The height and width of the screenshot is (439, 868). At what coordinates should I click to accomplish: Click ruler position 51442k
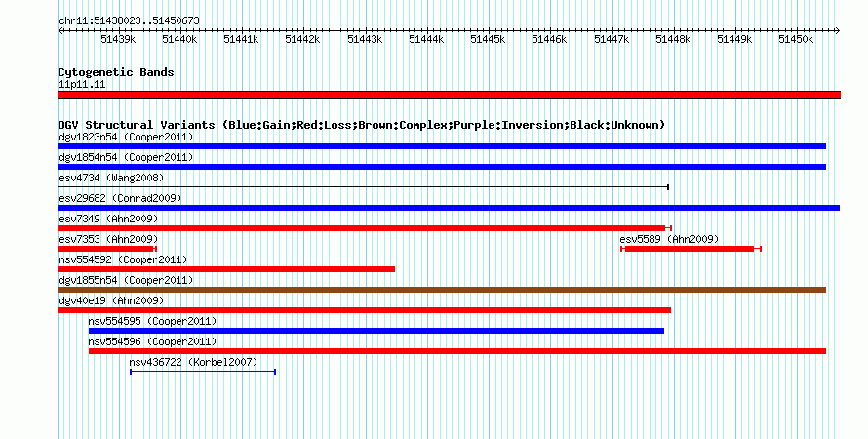[302, 40]
